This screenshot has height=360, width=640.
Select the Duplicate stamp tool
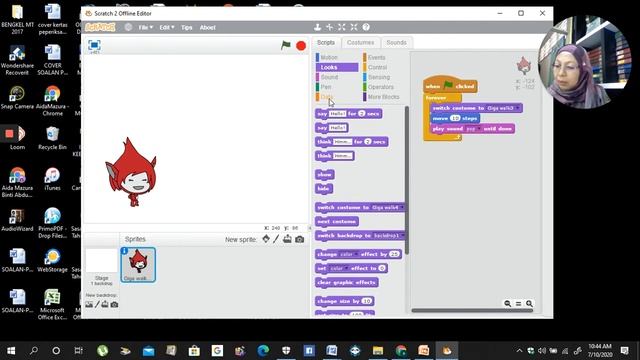[x=317, y=27]
